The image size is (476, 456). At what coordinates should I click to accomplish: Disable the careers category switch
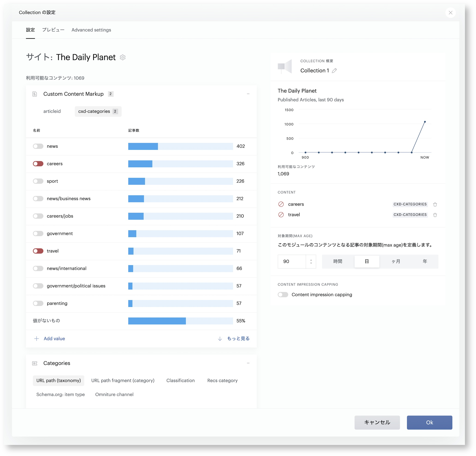coord(38,164)
